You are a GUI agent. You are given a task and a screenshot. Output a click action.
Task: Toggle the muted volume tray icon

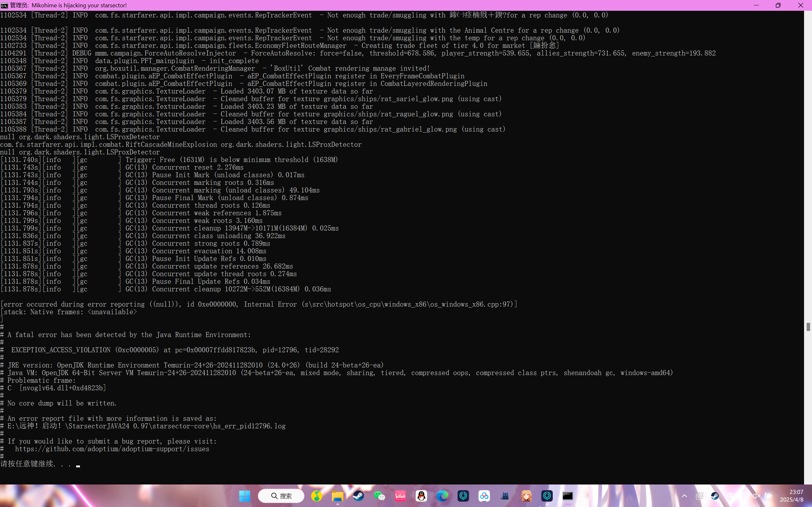(756, 496)
